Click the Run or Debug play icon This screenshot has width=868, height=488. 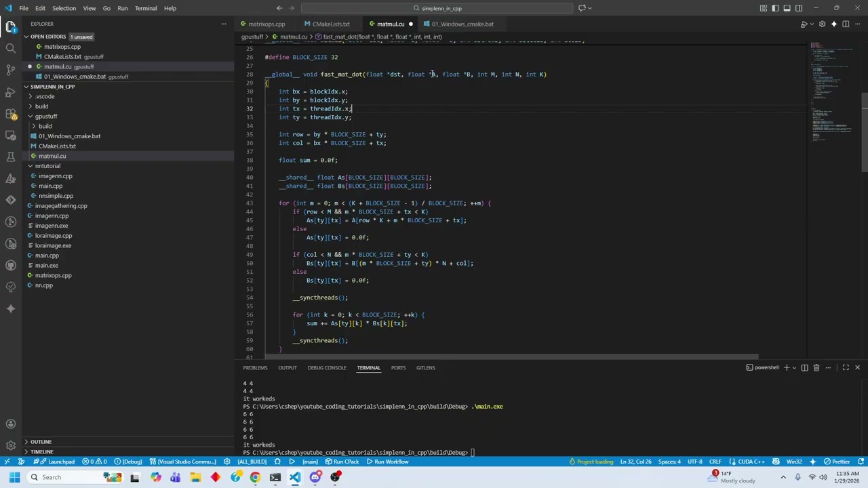tap(804, 24)
